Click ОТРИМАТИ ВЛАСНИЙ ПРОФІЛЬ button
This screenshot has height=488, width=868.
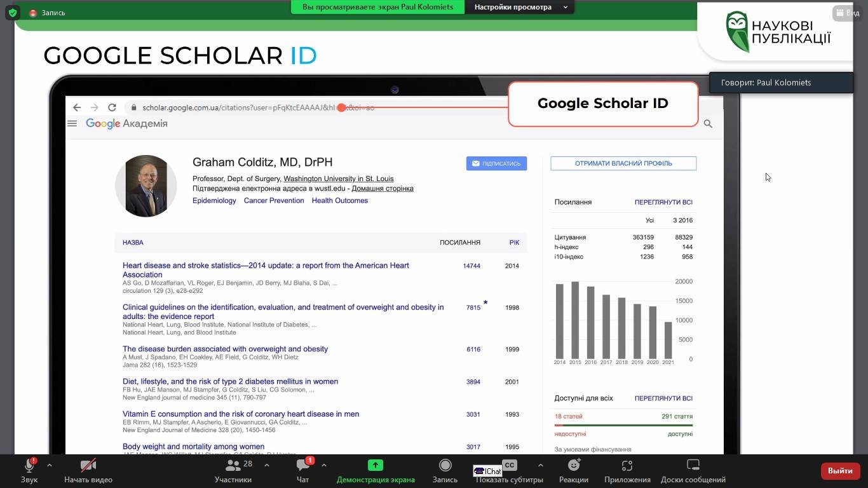(x=623, y=163)
